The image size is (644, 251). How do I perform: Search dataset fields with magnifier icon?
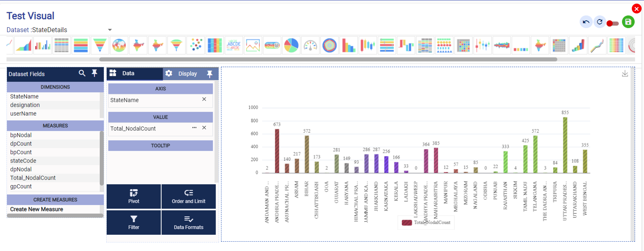click(x=82, y=73)
